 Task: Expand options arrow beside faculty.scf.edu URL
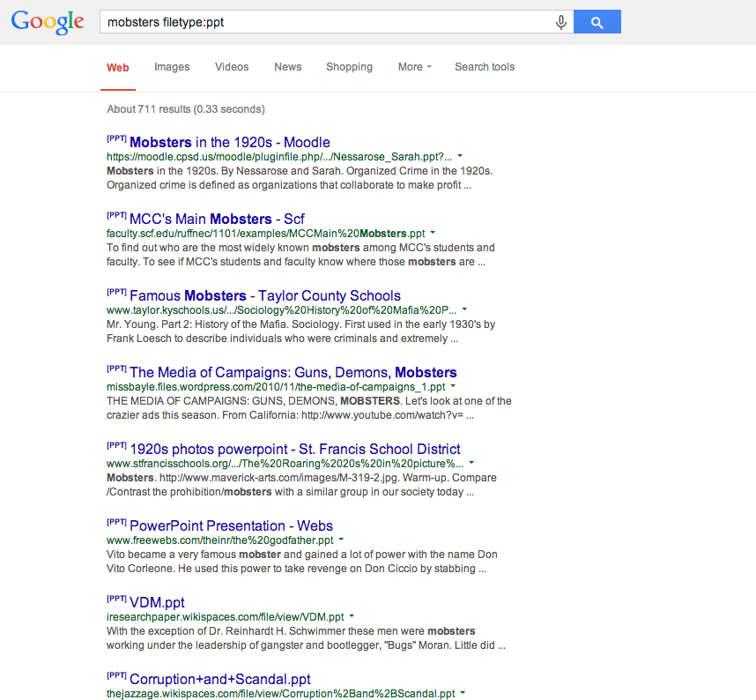pyautogui.click(x=433, y=233)
